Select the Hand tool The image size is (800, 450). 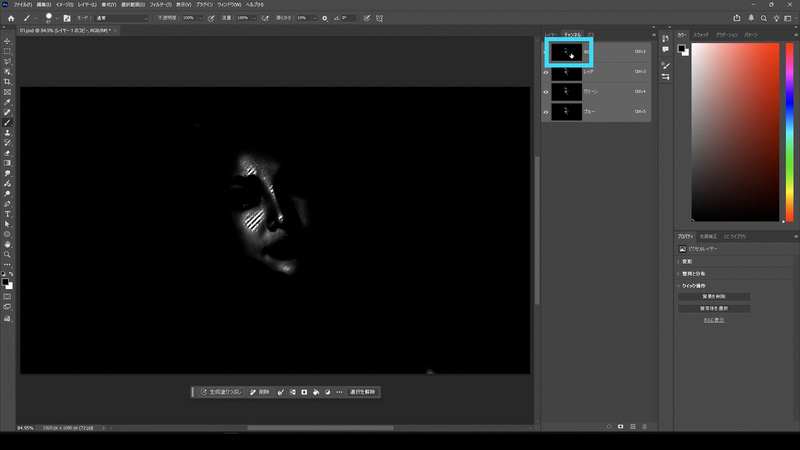[8, 243]
